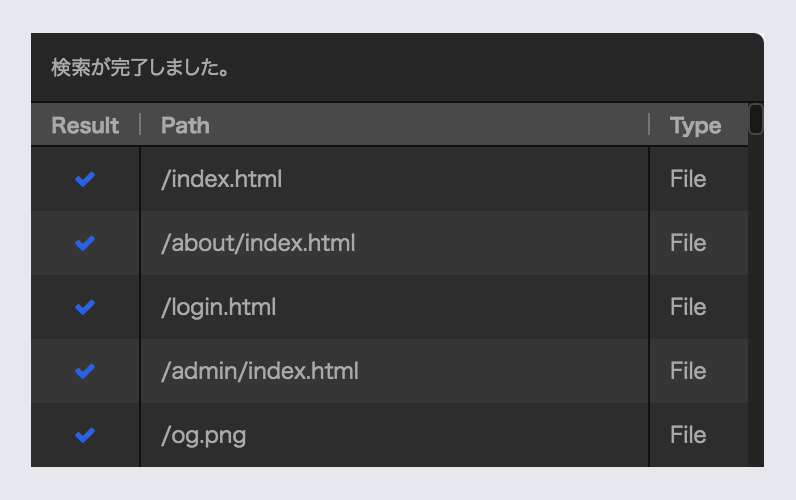
Task: Select the /login.html path entry
Action: click(218, 307)
